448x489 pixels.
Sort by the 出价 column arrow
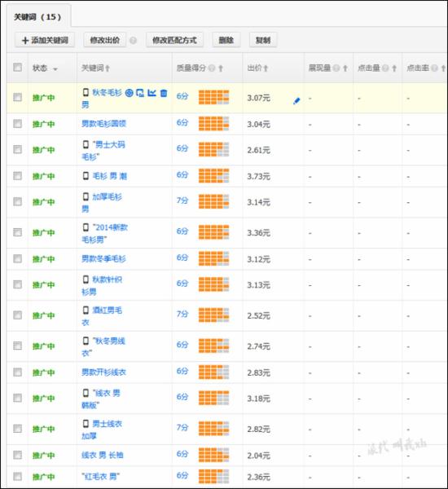266,68
